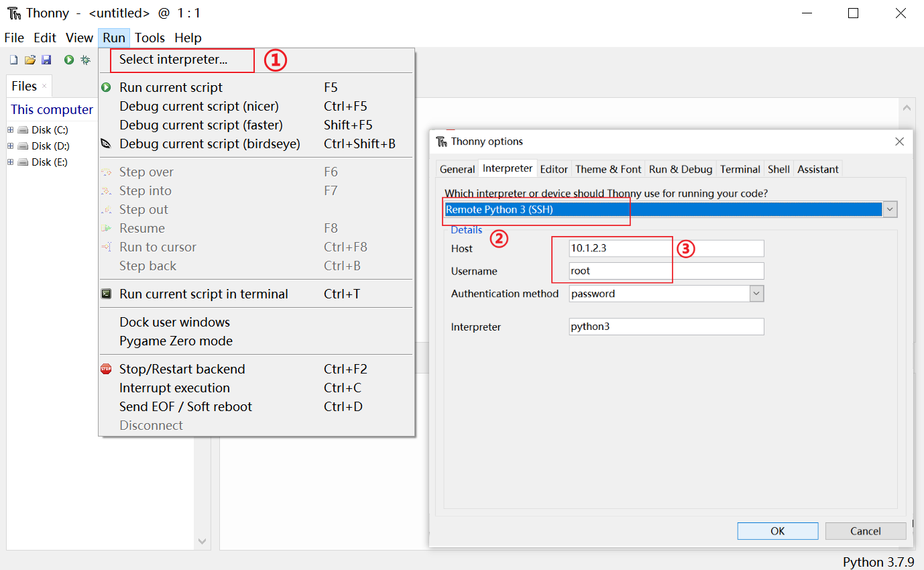Choose Stop/Restart backend from the menu
Viewport: 924px width, 570px height.
tap(182, 369)
